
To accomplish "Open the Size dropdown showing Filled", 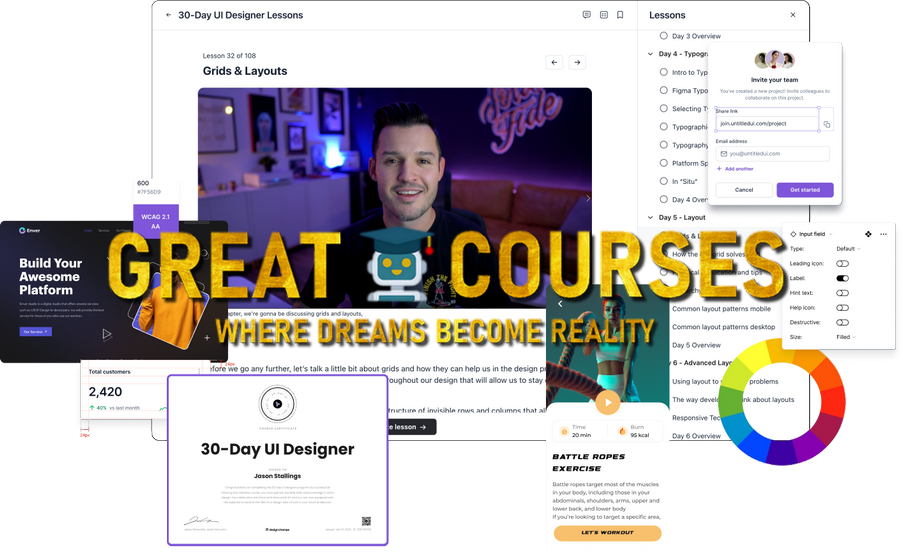I will click(846, 337).
